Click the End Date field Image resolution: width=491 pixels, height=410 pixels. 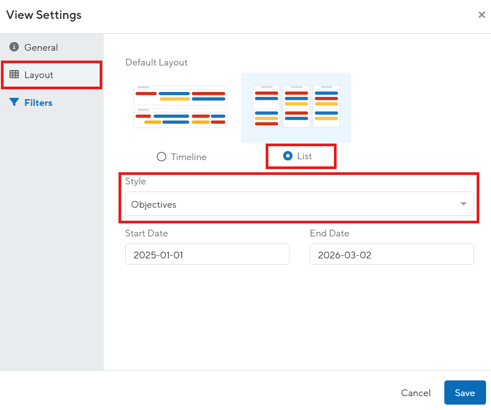[x=391, y=255]
